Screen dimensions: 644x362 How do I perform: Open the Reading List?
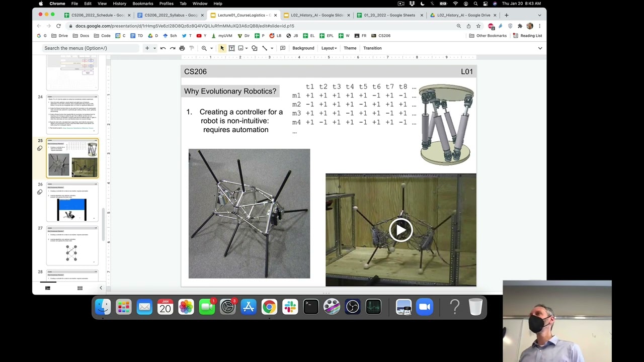tap(527, 36)
